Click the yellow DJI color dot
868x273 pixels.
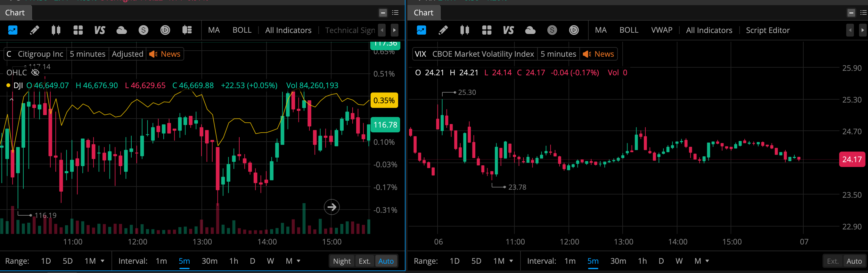(x=8, y=85)
